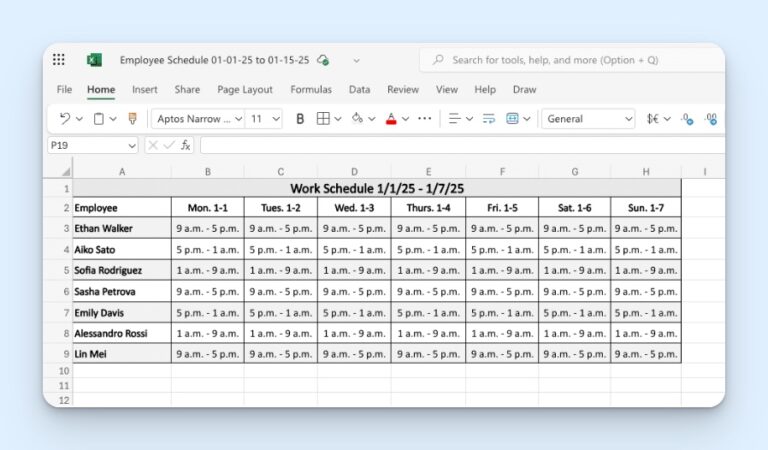
Task: Switch to the Page Layout tab
Action: 245,90
